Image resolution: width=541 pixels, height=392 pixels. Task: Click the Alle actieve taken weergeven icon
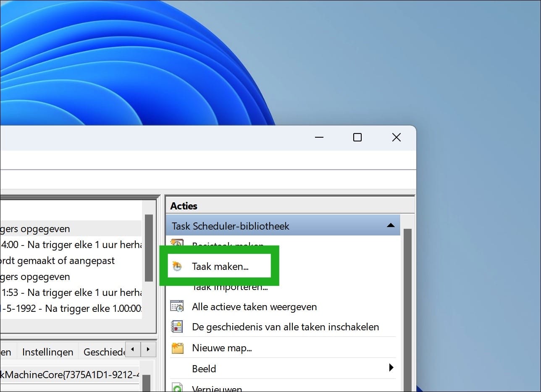pyautogui.click(x=178, y=306)
